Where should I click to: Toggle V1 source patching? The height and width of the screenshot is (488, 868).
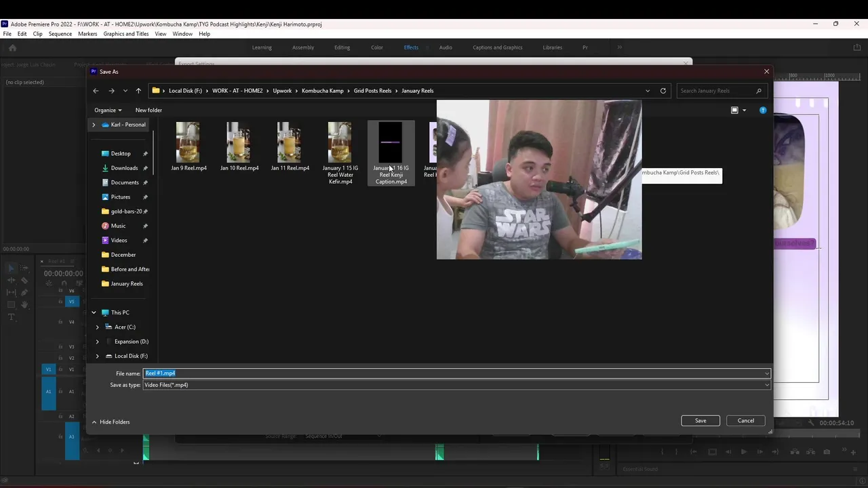click(x=48, y=369)
